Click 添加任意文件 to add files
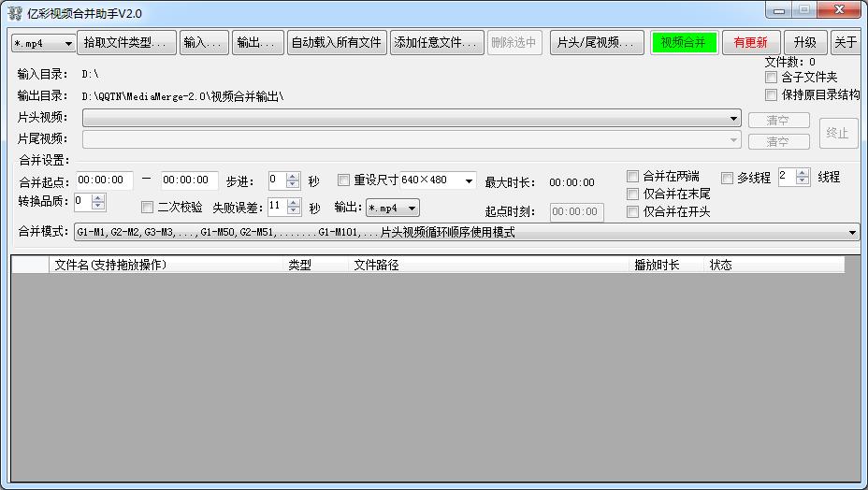The width and height of the screenshot is (868, 490). pos(437,42)
